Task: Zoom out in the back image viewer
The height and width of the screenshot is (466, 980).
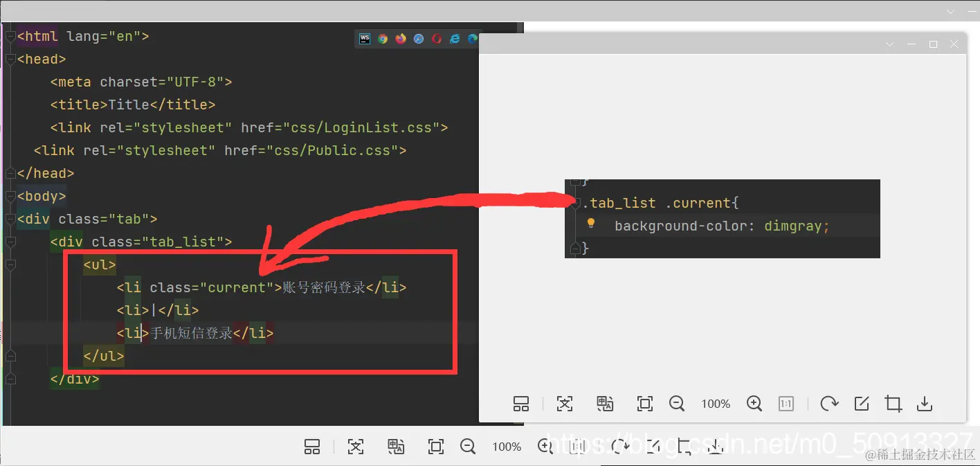Action: click(468, 447)
